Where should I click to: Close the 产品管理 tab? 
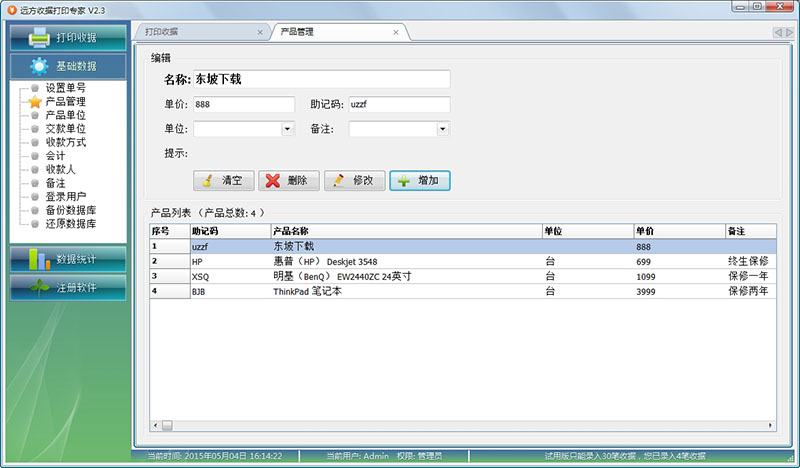point(396,32)
